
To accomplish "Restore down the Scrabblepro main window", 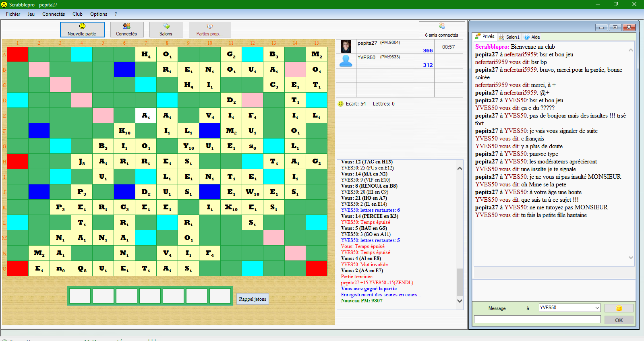I will [x=616, y=4].
